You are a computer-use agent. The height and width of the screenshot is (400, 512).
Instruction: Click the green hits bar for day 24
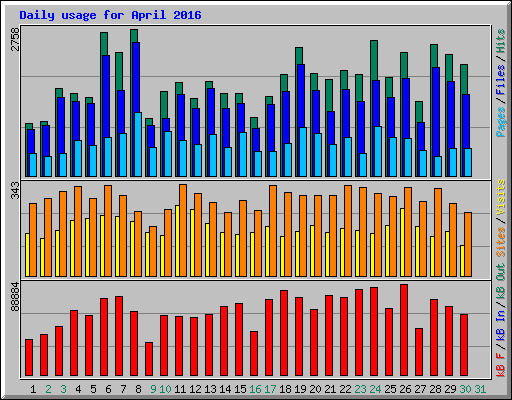[374, 60]
